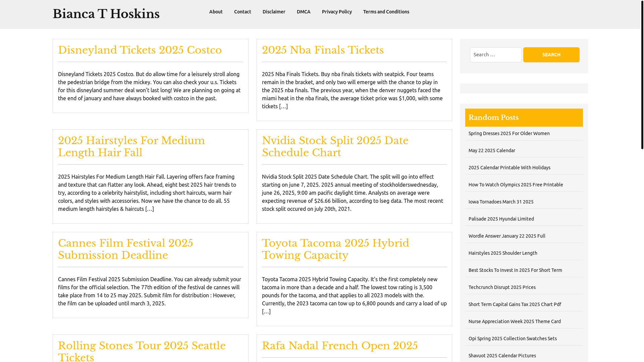Open post 2025 Nba Finals Tickets
The image size is (644, 362).
(323, 50)
